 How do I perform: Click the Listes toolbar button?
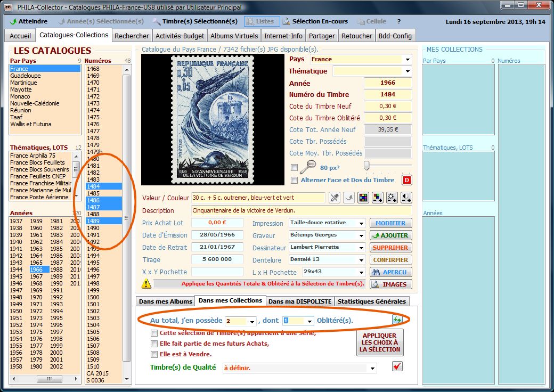click(262, 21)
